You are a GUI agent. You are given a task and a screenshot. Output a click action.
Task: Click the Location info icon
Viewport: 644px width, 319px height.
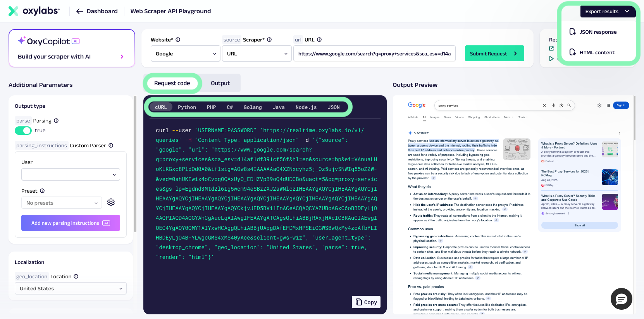pos(76,276)
